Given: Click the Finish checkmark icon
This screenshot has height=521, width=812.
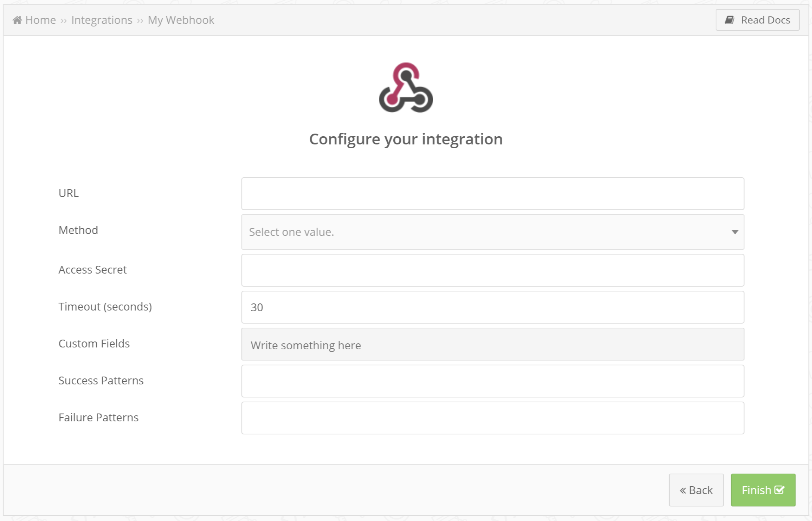Looking at the screenshot, I should click(780, 490).
